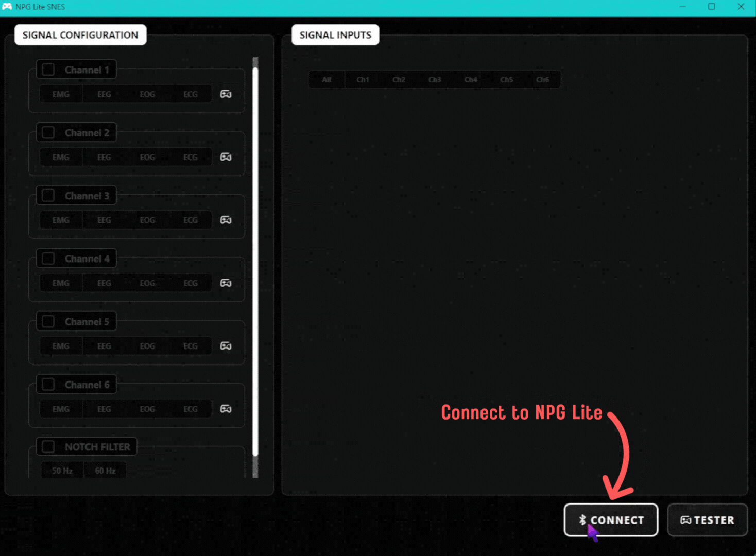Select ECG for Channel 5
Screen dimensions: 756x556
[191, 346]
